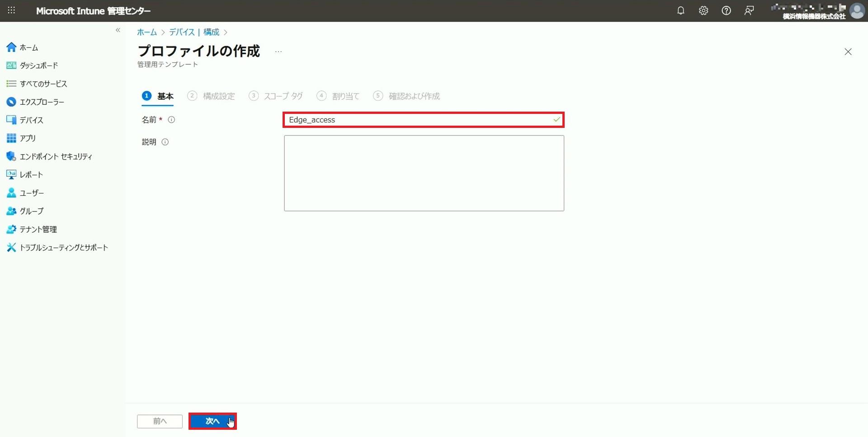This screenshot has height=437, width=868.
Task: Select デバイス in the sidebar
Action: point(31,120)
